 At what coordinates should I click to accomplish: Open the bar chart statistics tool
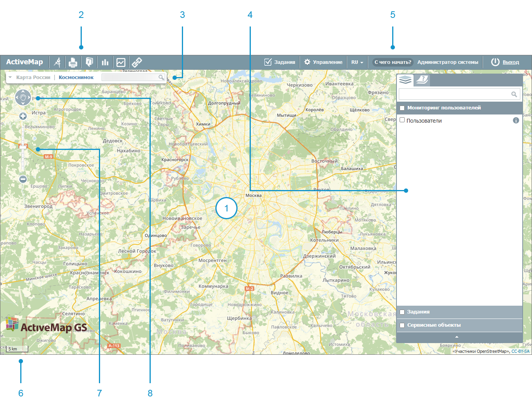pos(105,62)
